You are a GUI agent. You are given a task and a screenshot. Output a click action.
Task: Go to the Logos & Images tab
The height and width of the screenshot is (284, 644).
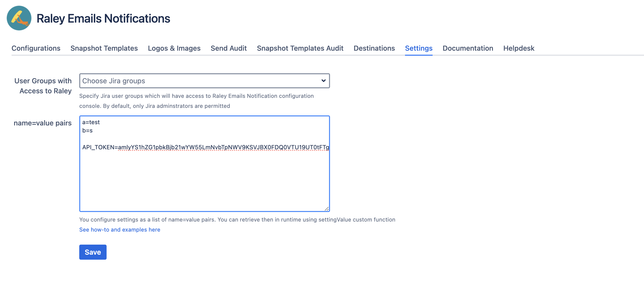pos(174,48)
